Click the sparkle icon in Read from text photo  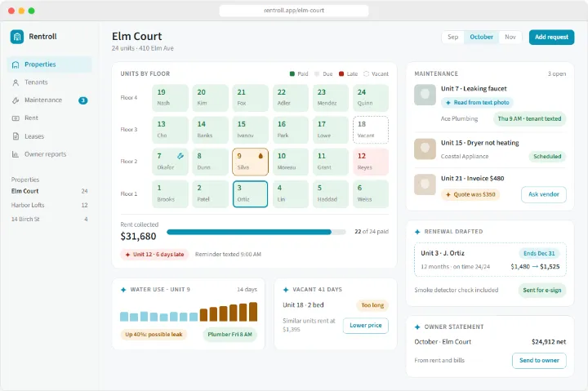tap(448, 102)
